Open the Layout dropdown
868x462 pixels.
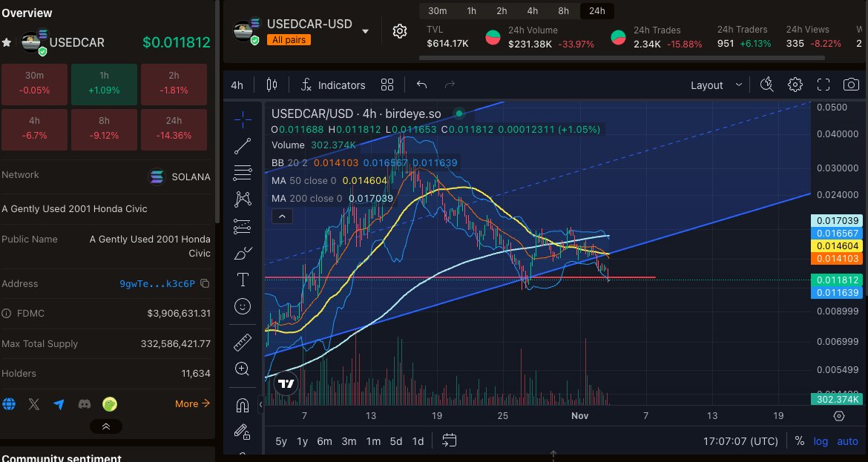coord(716,85)
